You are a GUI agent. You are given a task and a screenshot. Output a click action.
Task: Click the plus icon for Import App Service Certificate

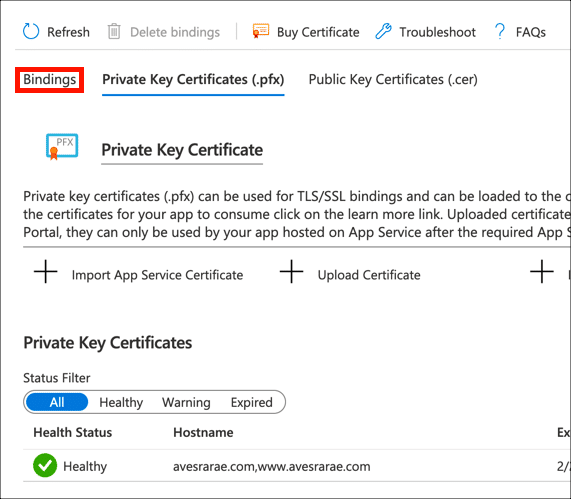click(46, 272)
